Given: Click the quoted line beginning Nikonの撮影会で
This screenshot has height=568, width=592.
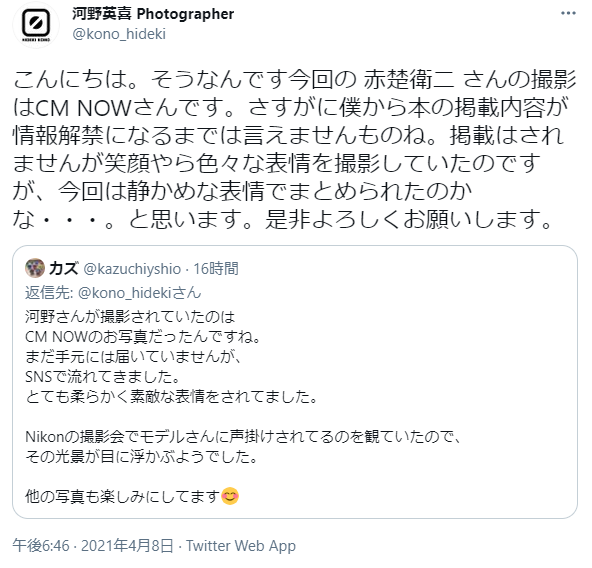Looking at the screenshot, I should click(243, 437).
